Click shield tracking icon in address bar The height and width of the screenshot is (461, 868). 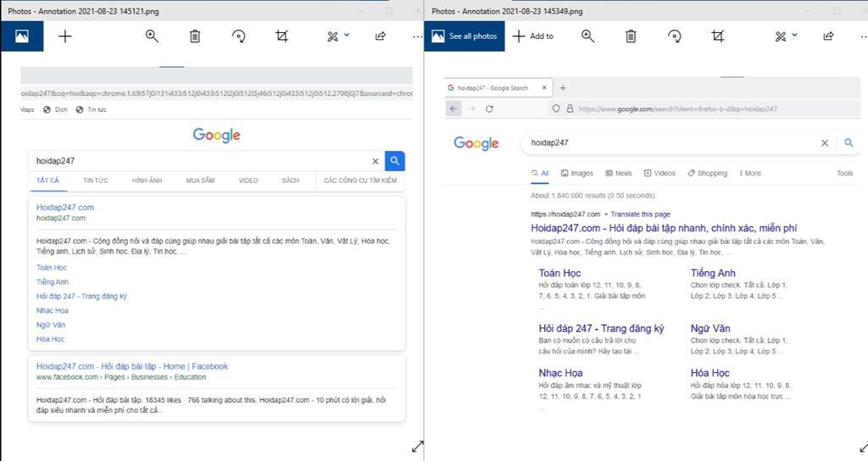(556, 109)
